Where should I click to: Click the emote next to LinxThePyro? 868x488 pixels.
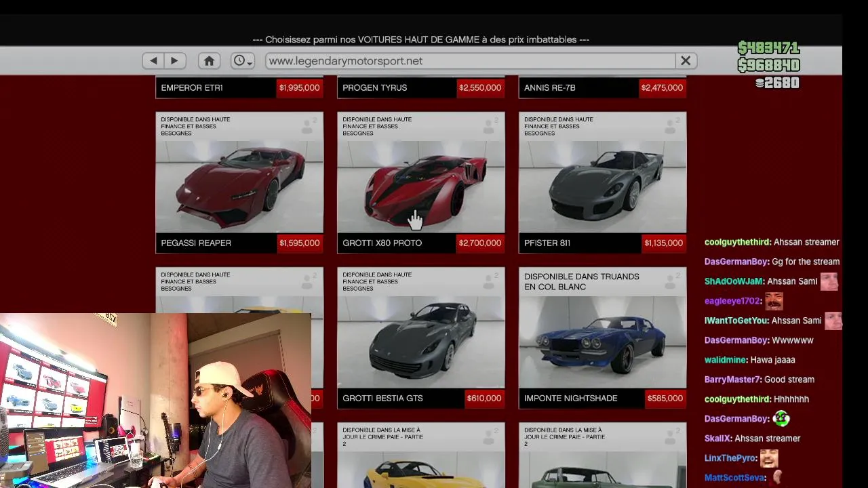pos(768,458)
